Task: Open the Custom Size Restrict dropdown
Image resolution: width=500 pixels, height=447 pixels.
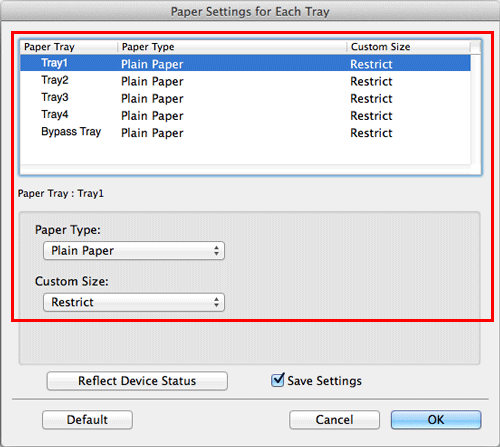Action: pos(134,302)
